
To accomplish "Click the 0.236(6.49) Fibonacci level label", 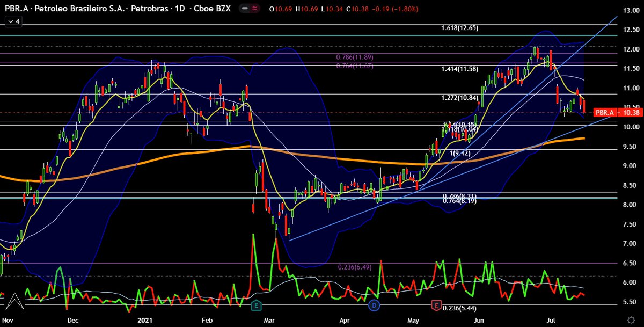I will point(355,267).
